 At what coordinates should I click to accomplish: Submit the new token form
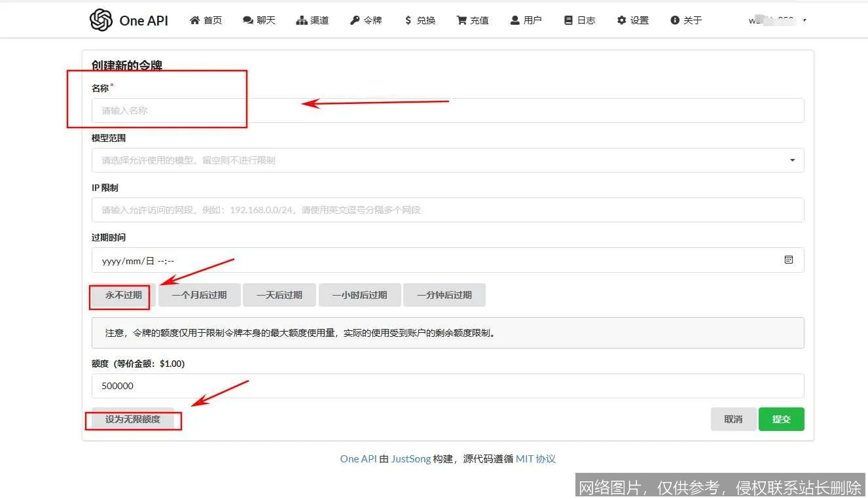[782, 419]
